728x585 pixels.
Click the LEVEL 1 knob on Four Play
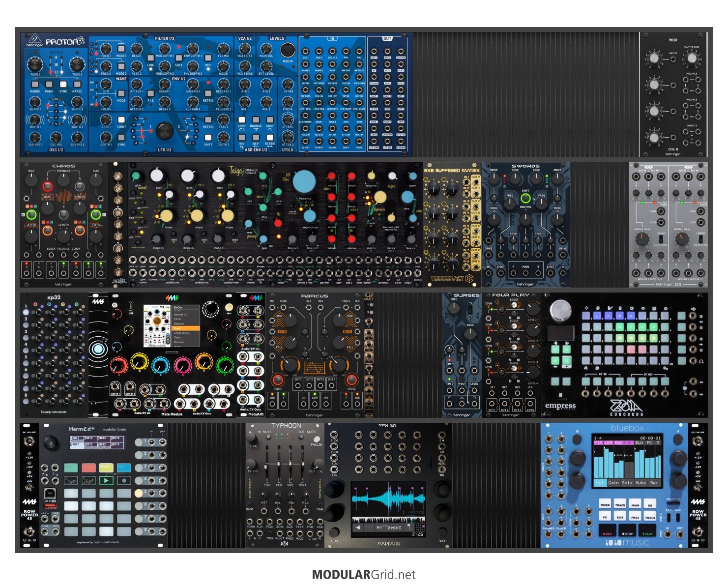point(533,309)
